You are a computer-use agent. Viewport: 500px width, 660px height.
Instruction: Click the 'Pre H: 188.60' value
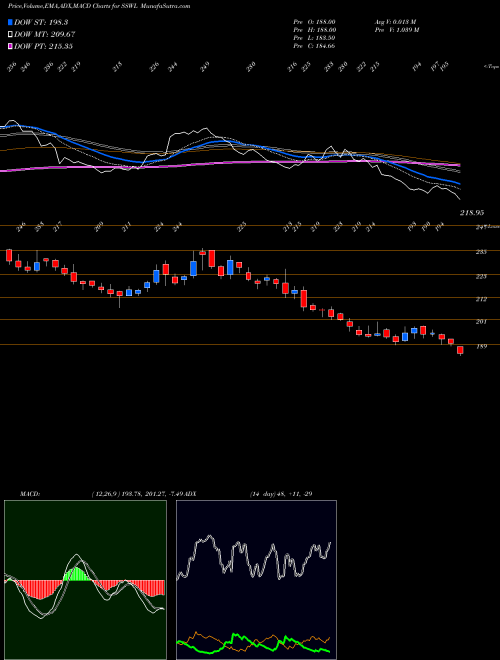point(314,30)
